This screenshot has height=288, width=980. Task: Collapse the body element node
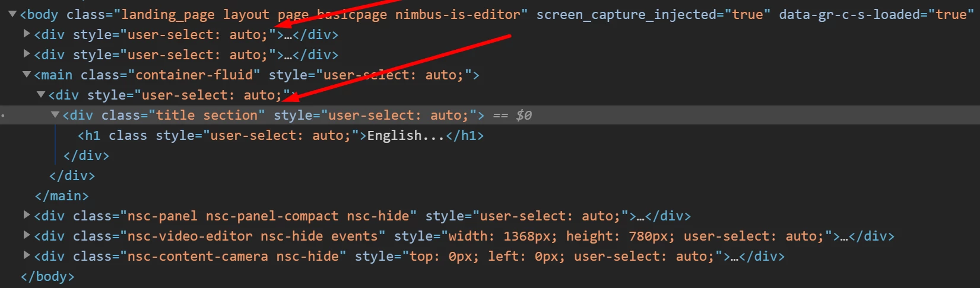pos(12,14)
